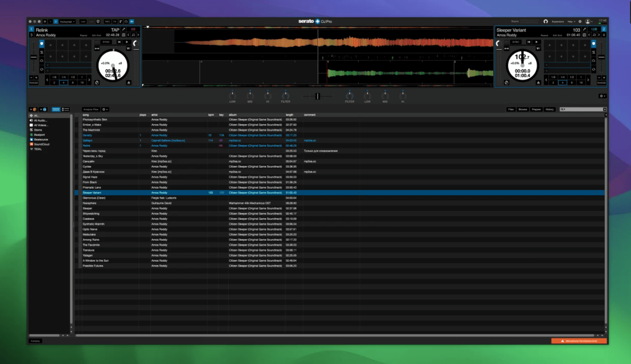The width and height of the screenshot is (631, 364).
Task: Open Expansions in the top bar
Action: [558, 21]
